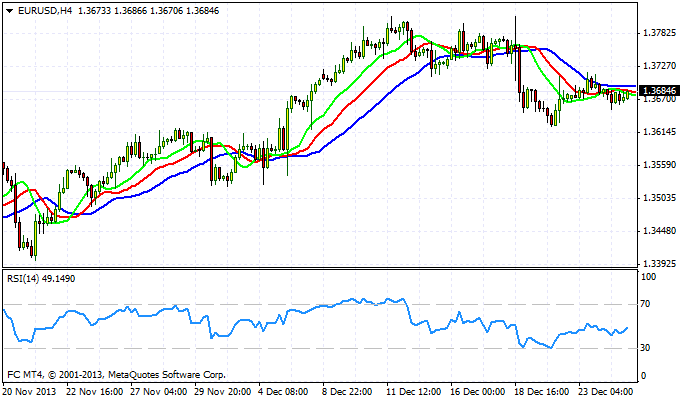Click the 16 Dec 00:00 time label

tap(478, 391)
